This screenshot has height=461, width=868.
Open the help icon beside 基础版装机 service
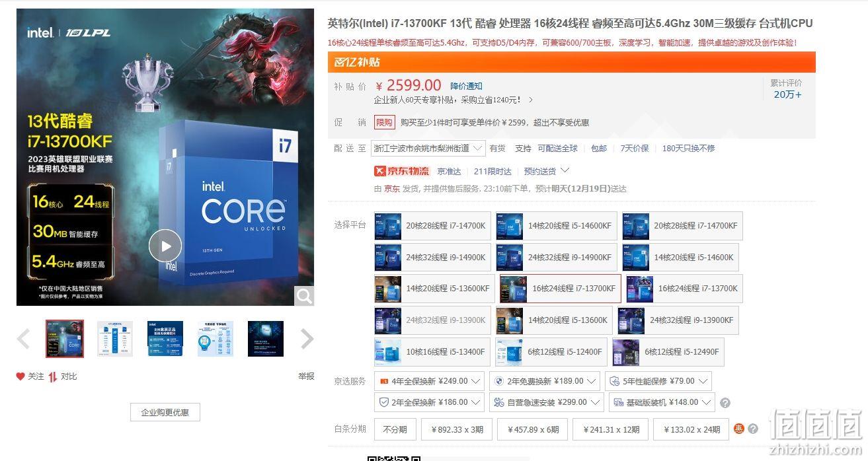[x=725, y=402]
